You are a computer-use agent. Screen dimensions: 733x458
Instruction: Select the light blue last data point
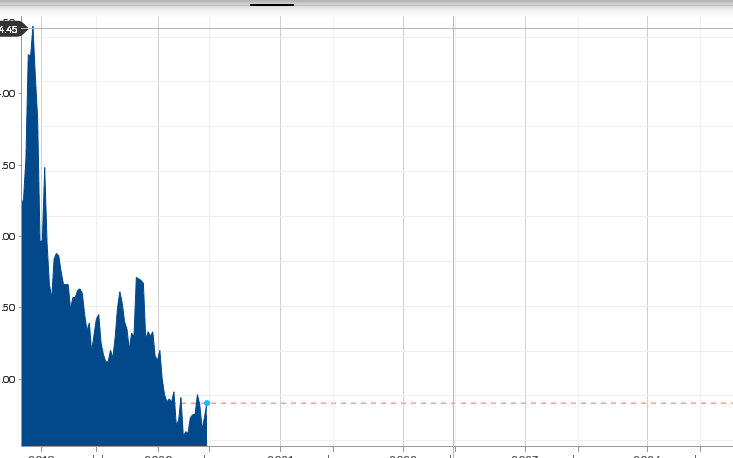coord(207,403)
